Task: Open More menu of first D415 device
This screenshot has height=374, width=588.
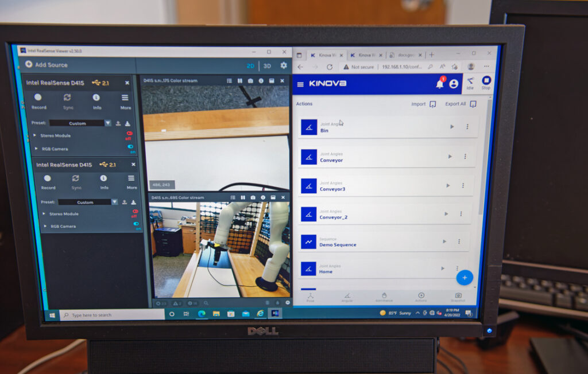Action: [125, 101]
